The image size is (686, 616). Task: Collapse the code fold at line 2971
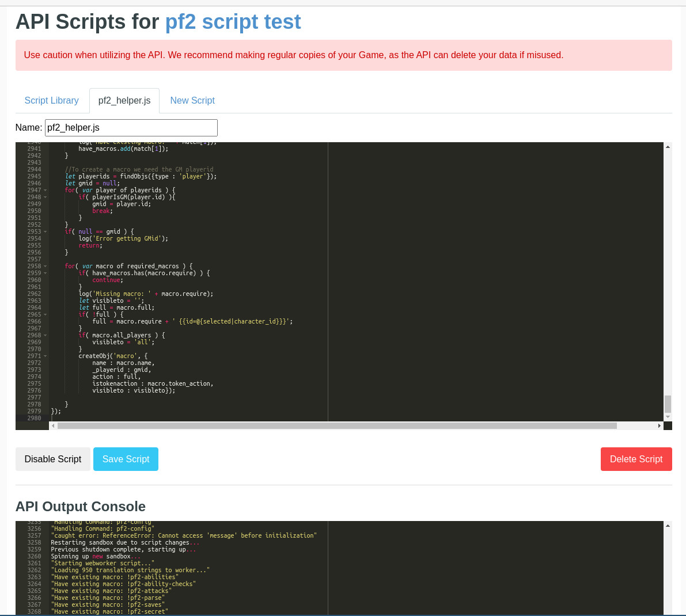(45, 356)
